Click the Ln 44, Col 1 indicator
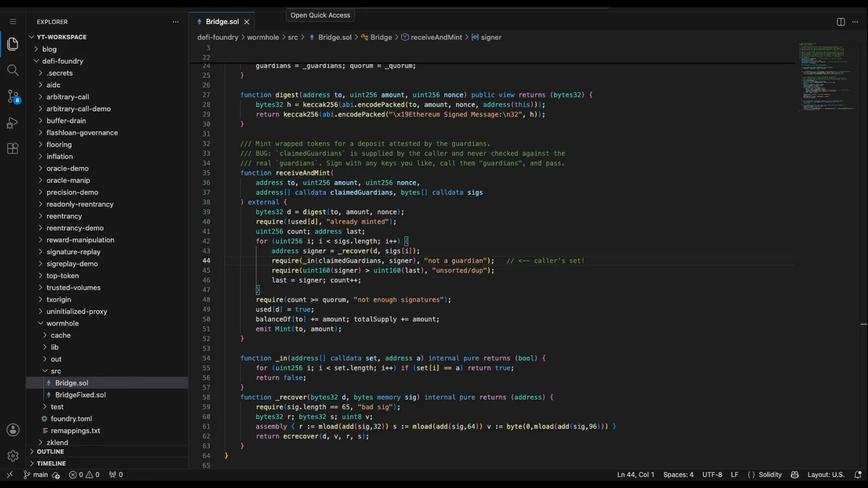The image size is (868, 488). [x=636, y=474]
